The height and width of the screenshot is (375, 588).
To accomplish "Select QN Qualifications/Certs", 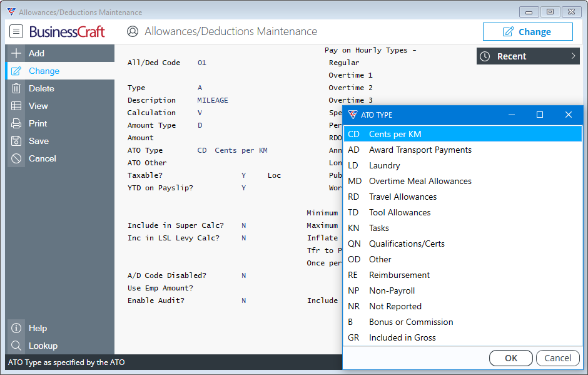I will [463, 244].
